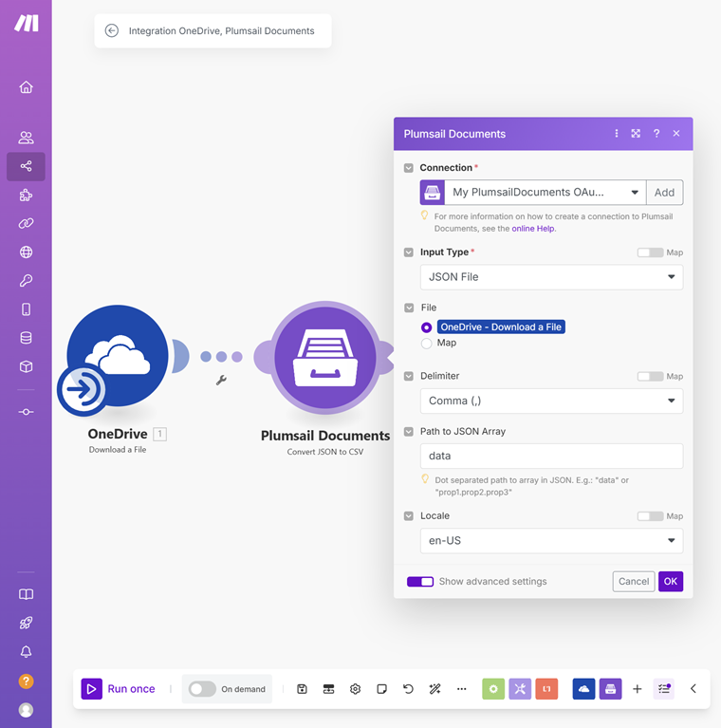
Task: Open the Devices phone icon in sidebar
Action: click(26, 309)
